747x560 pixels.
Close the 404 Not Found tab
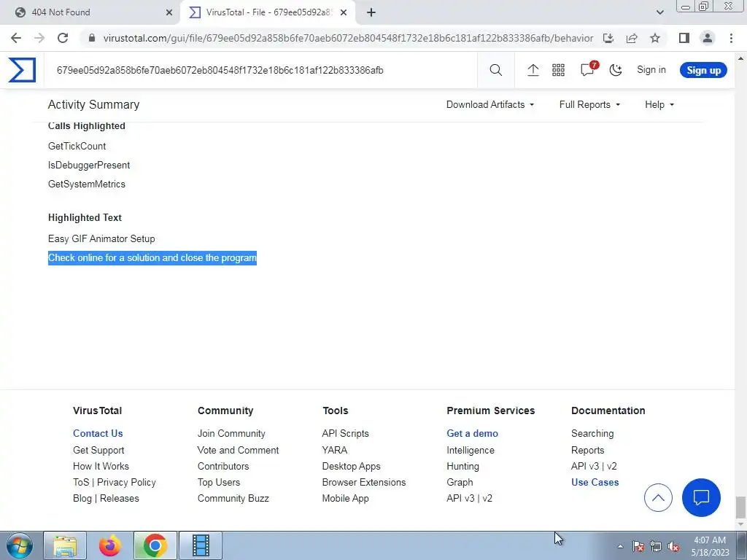pyautogui.click(x=169, y=12)
